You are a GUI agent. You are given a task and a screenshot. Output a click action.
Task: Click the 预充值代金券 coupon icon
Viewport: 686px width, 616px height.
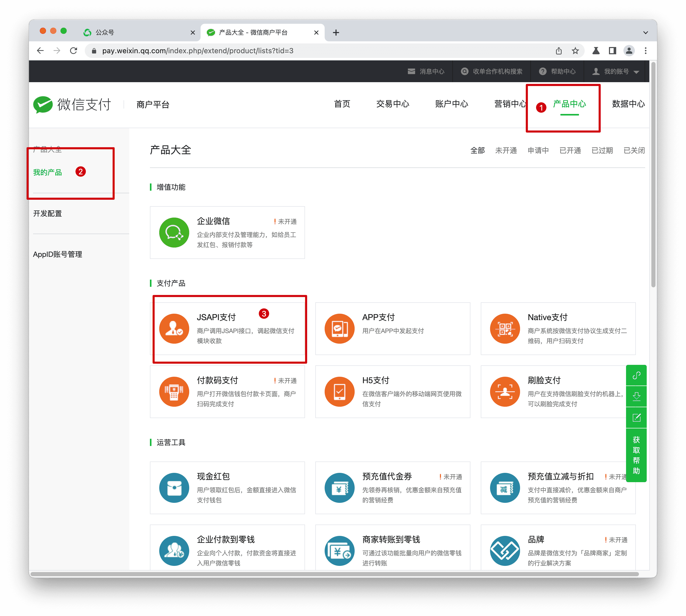(339, 488)
